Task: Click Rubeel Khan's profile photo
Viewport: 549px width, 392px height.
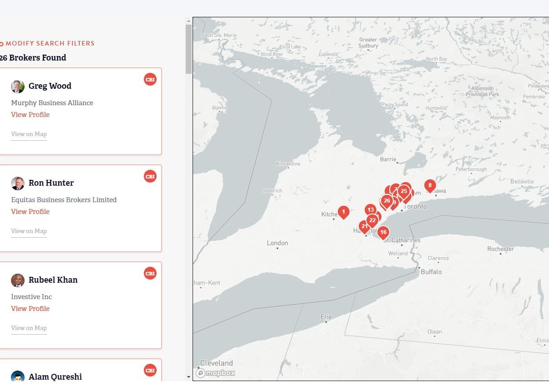Action: point(18,280)
